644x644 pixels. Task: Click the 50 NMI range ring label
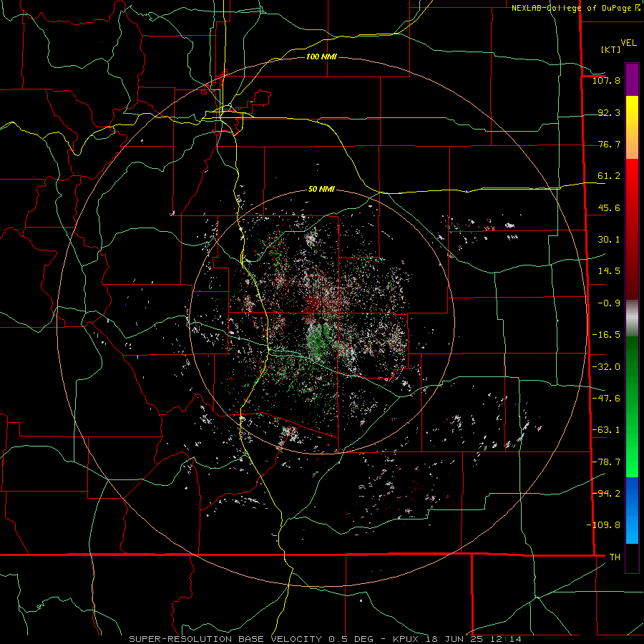point(321,190)
